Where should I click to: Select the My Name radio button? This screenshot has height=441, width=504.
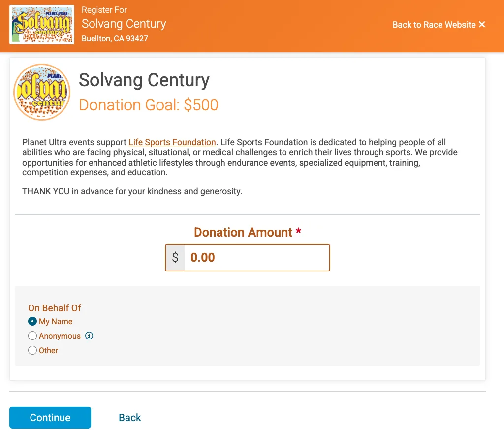(x=32, y=322)
